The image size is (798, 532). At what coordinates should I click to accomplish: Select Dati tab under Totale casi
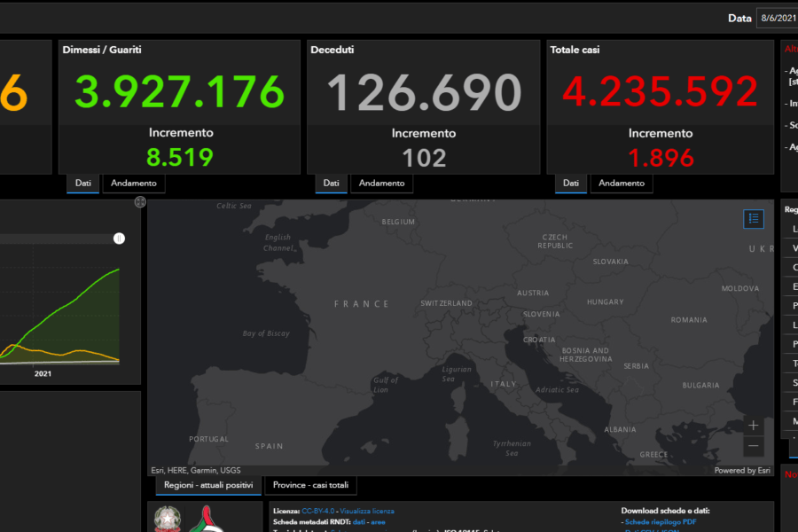[571, 184]
